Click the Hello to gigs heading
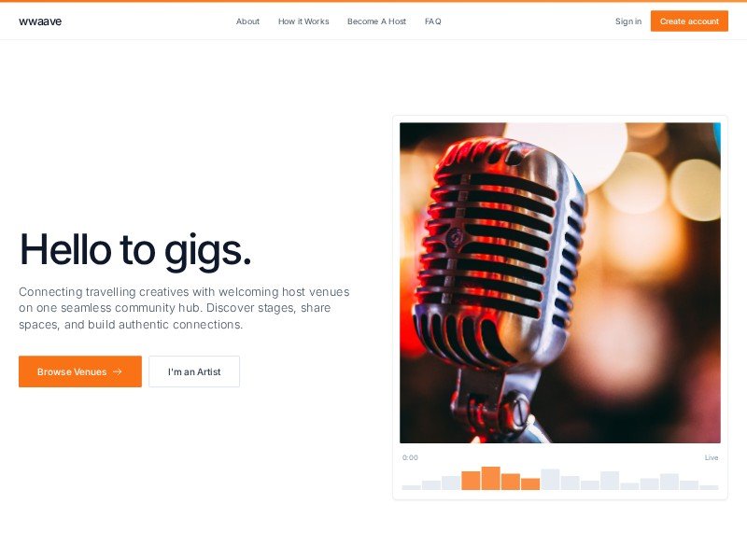 pyautogui.click(x=135, y=249)
